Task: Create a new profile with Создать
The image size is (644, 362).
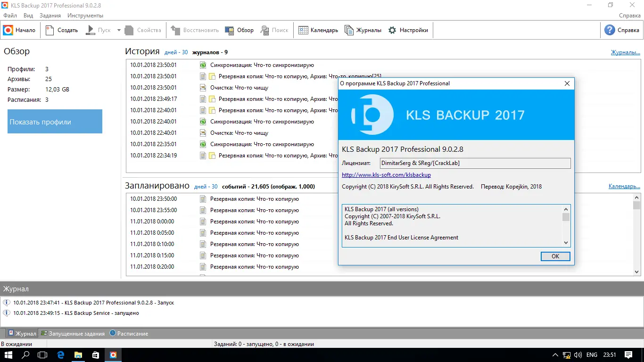Action: [62, 30]
